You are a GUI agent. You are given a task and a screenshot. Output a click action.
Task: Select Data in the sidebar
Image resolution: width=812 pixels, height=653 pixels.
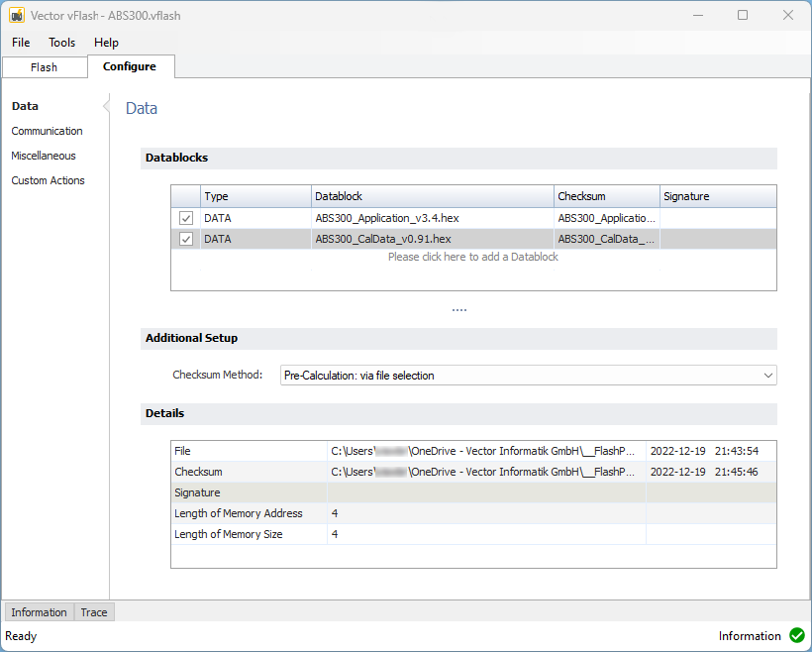(x=25, y=106)
